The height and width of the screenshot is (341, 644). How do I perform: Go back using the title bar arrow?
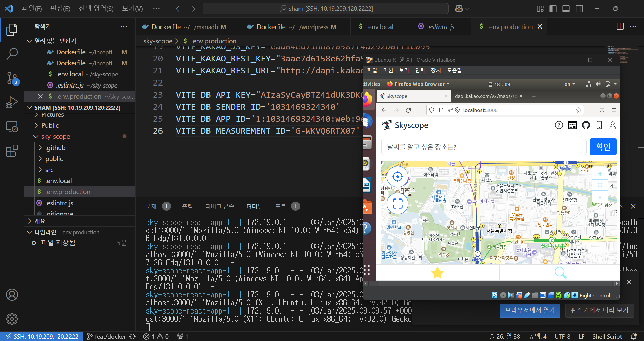point(179,9)
